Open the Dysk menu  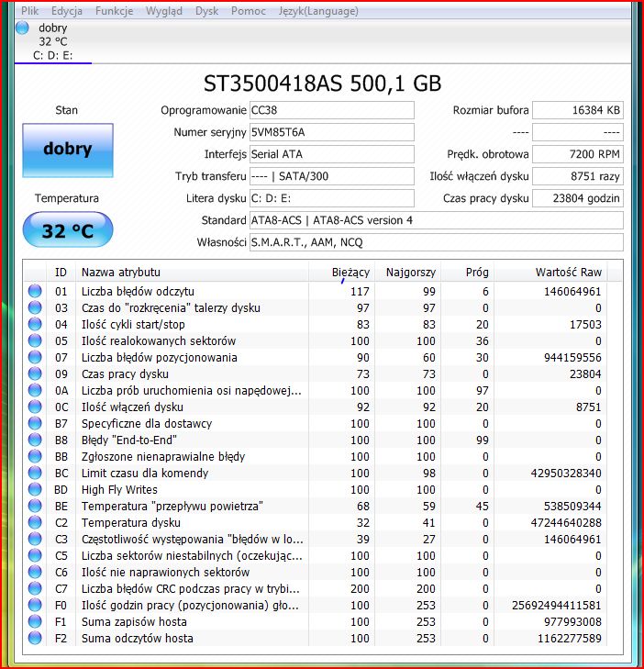coord(206,11)
